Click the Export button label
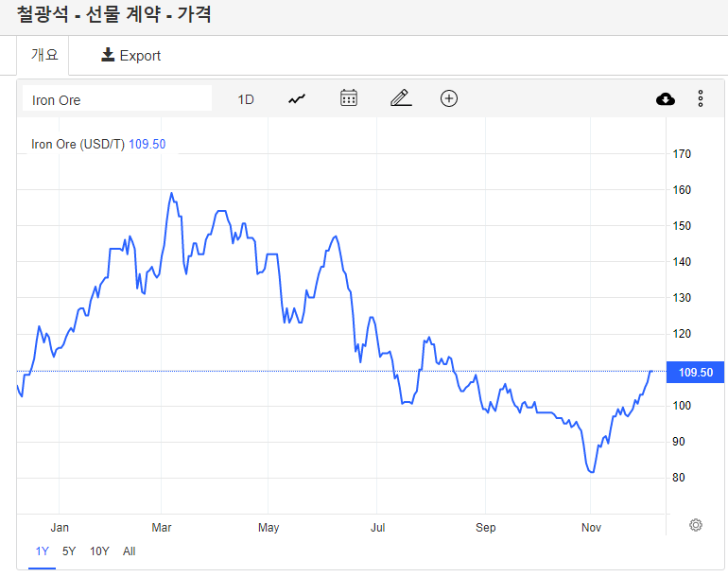This screenshot has height=577, width=728. tap(140, 56)
